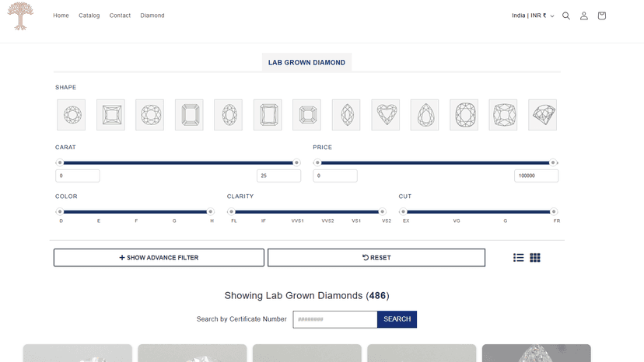Select the round diamond shape

(x=72, y=114)
